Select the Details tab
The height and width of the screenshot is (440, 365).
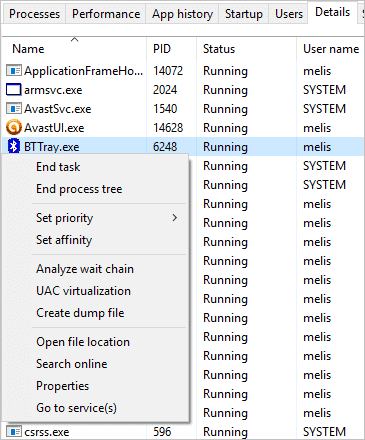click(x=332, y=12)
